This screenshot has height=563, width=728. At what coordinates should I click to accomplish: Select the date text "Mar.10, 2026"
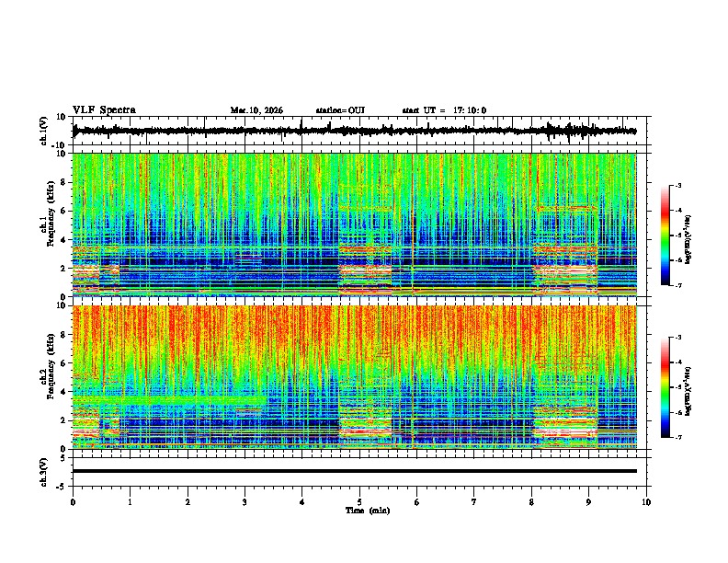click(x=256, y=110)
